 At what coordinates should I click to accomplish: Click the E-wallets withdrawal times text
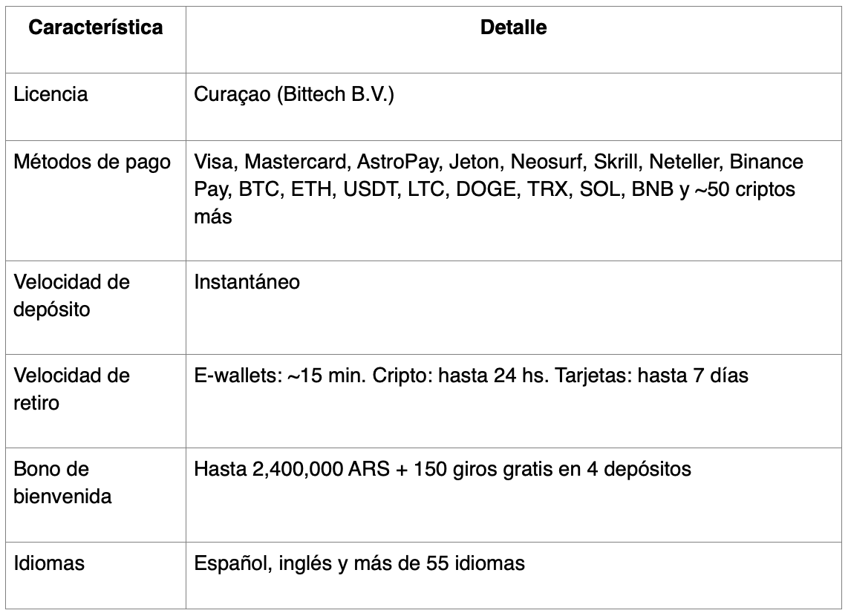(x=471, y=376)
